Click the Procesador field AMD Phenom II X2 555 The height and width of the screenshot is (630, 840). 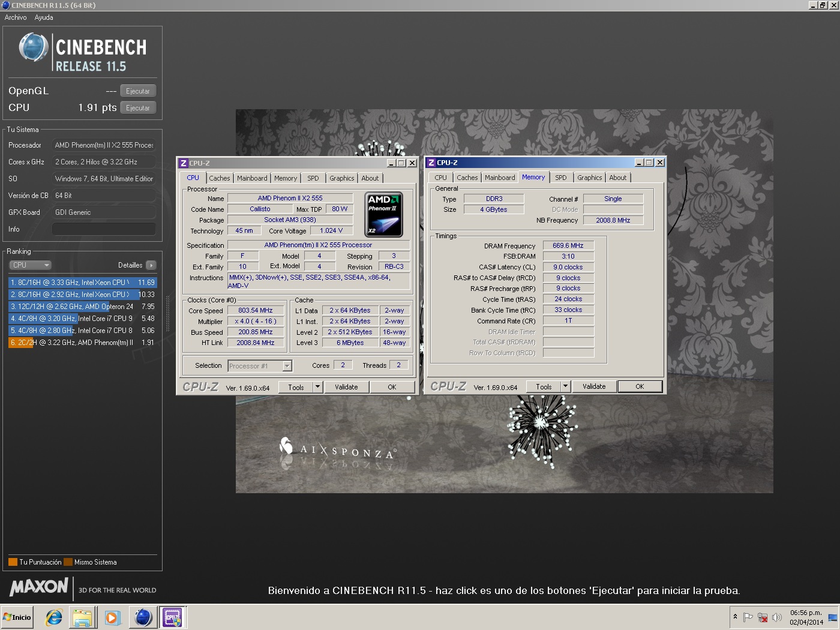[104, 145]
